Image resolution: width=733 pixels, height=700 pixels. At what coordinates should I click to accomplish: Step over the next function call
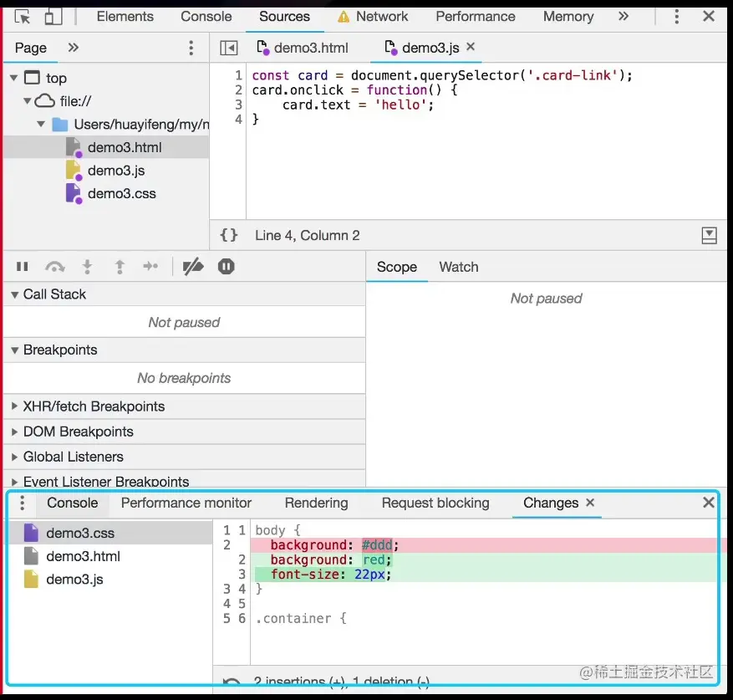point(54,267)
